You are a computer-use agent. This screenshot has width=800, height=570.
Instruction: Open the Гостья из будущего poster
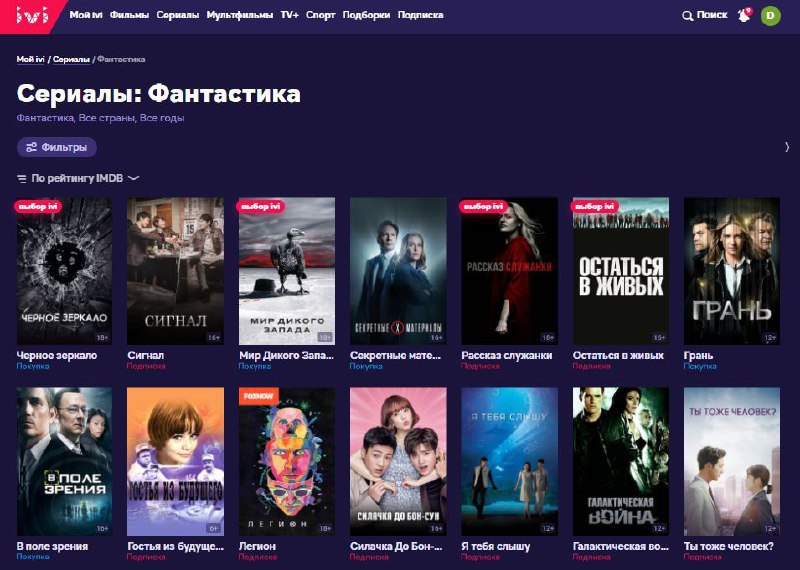176,461
